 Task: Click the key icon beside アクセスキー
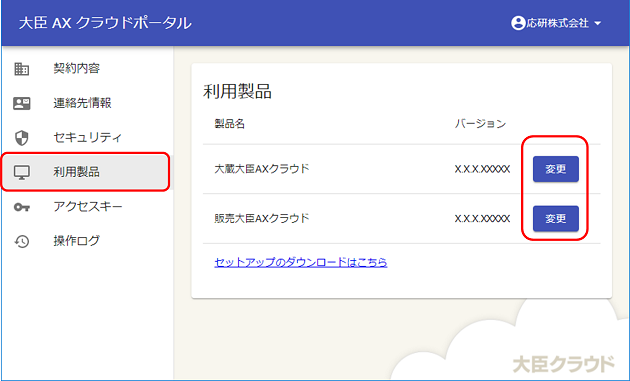pyautogui.click(x=22, y=207)
